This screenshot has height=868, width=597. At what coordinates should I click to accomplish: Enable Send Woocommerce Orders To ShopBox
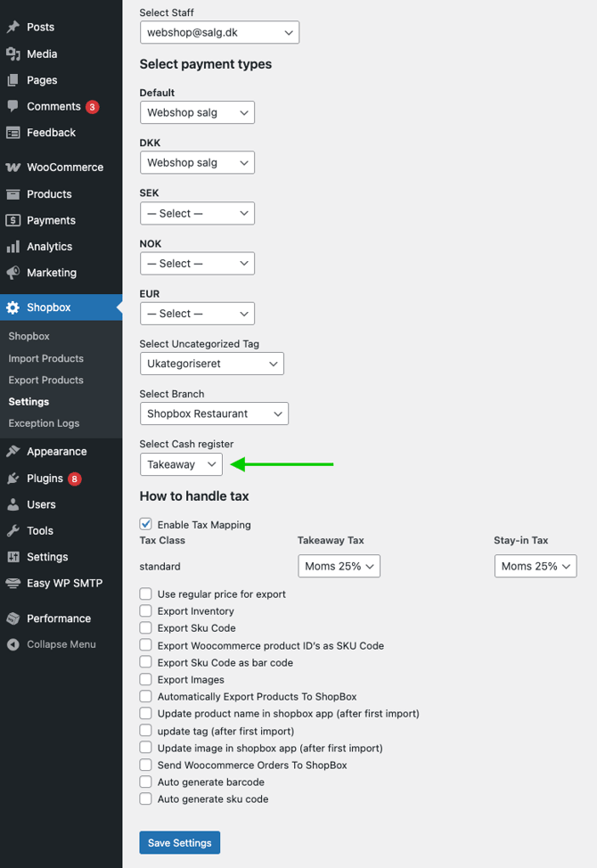146,766
